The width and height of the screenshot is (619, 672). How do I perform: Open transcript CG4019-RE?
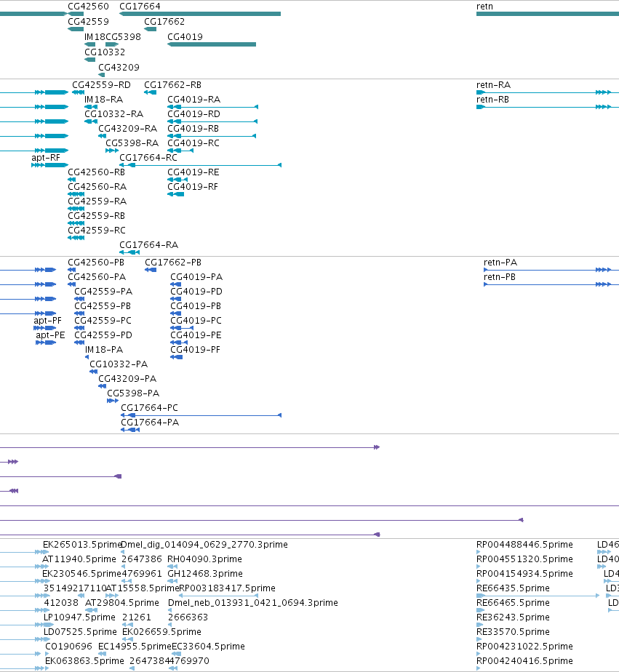[x=193, y=172]
